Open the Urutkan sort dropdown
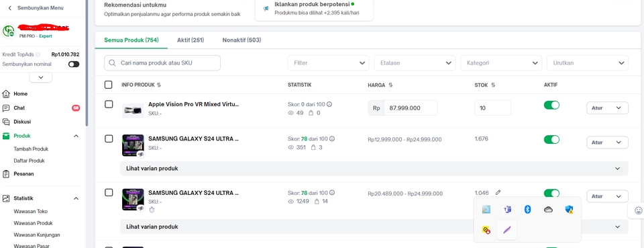This screenshot has width=644, height=248. pos(588,63)
